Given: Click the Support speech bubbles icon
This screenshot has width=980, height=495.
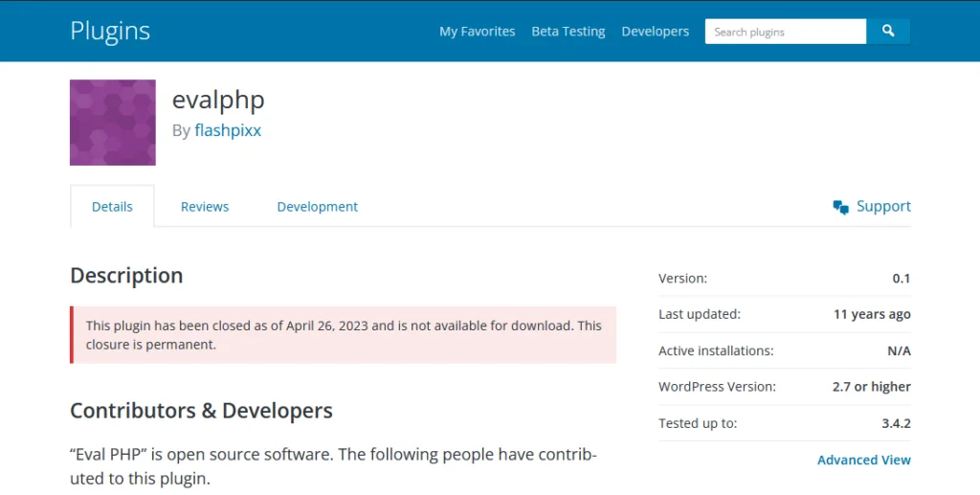Looking at the screenshot, I should [840, 208].
